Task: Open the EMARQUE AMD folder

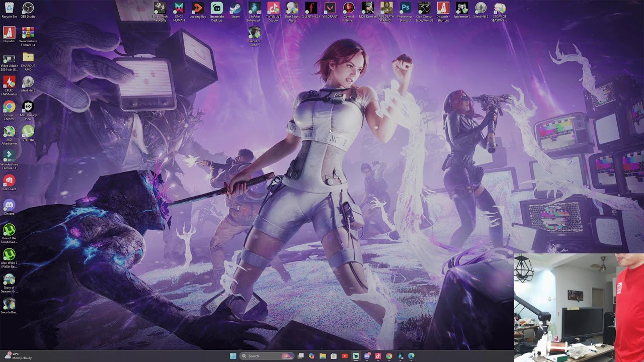Action: [28, 62]
